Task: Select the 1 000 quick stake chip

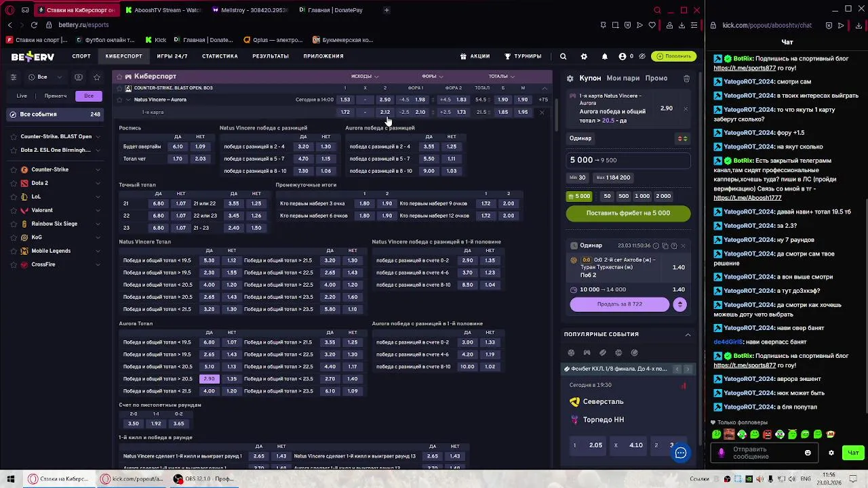Action: click(x=642, y=196)
